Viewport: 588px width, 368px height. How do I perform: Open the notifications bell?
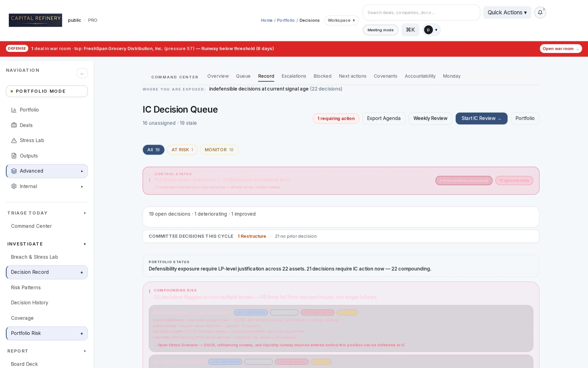coord(540,13)
